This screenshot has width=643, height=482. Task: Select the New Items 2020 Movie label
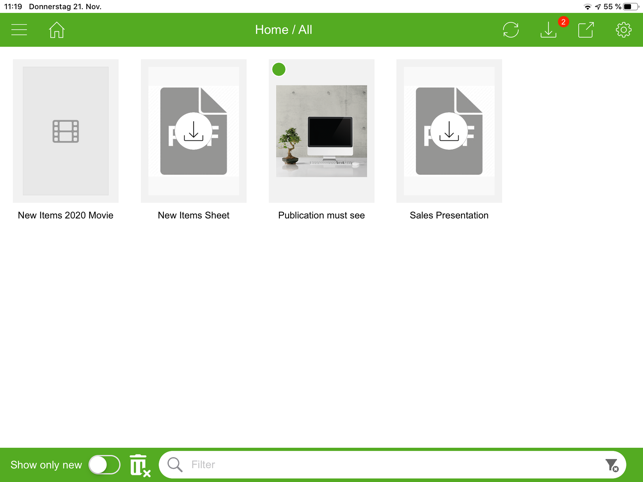pyautogui.click(x=66, y=215)
